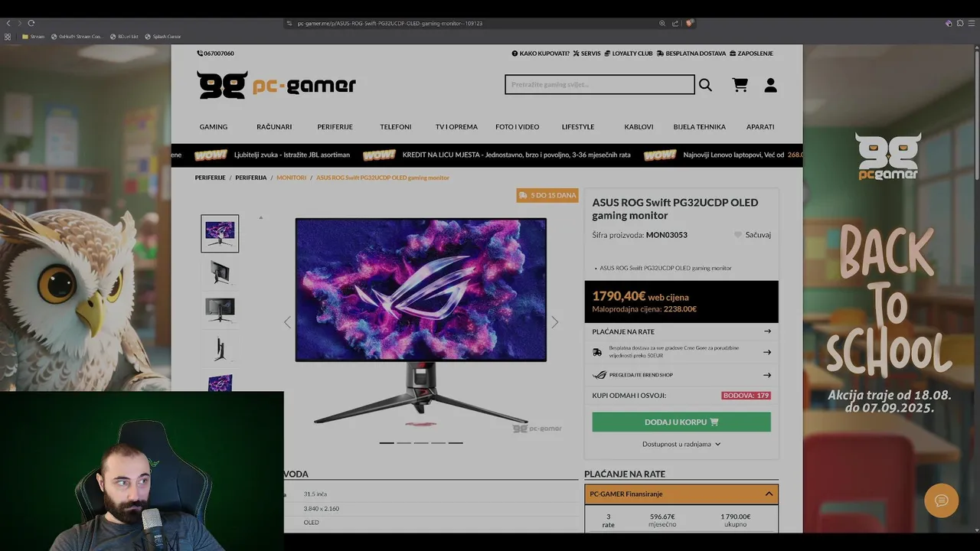
Task: Click the search input field
Action: pyautogui.click(x=599, y=85)
